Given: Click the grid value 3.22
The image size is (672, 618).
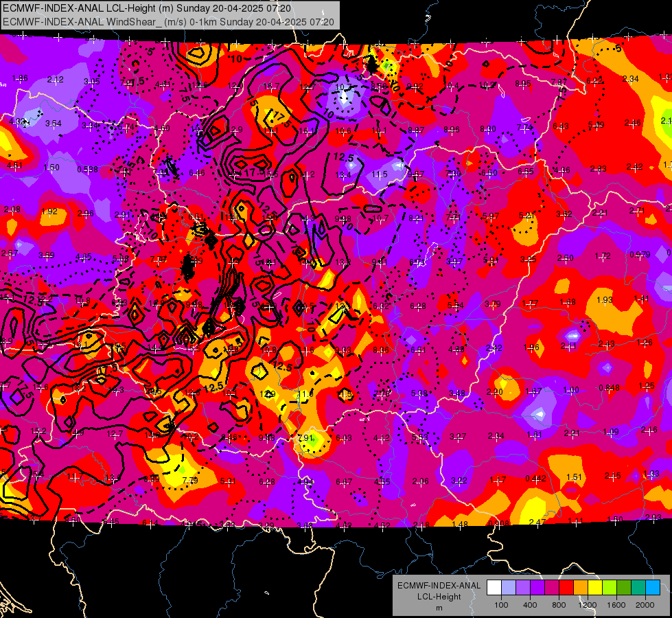Looking at the screenshot, I should point(459,481).
